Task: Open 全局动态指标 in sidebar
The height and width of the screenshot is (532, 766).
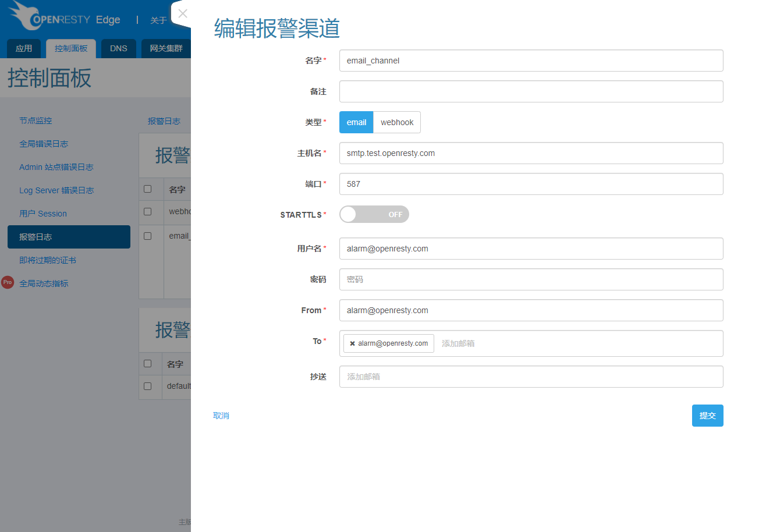Action: point(44,283)
